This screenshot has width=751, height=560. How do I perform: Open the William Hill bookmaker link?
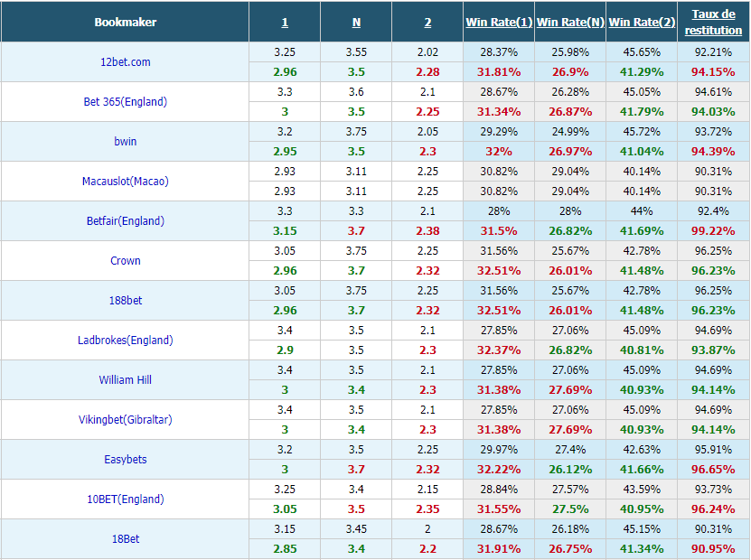125,379
